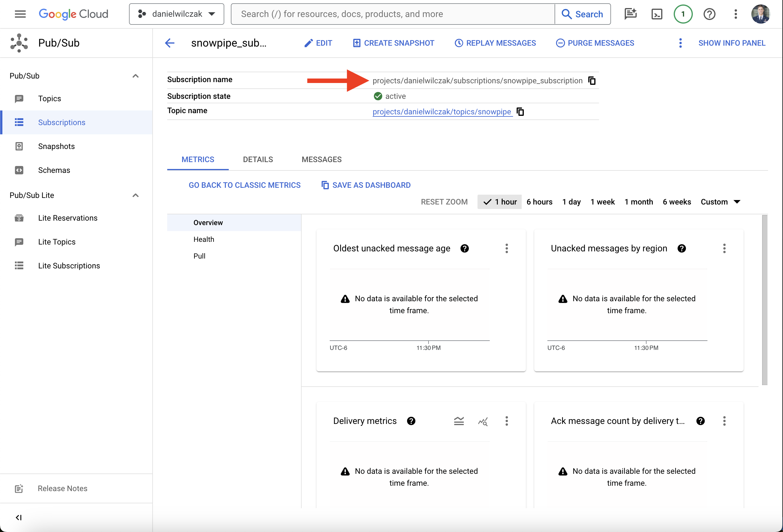This screenshot has width=783, height=532.
Task: Select the 1 week time range
Action: (602, 202)
